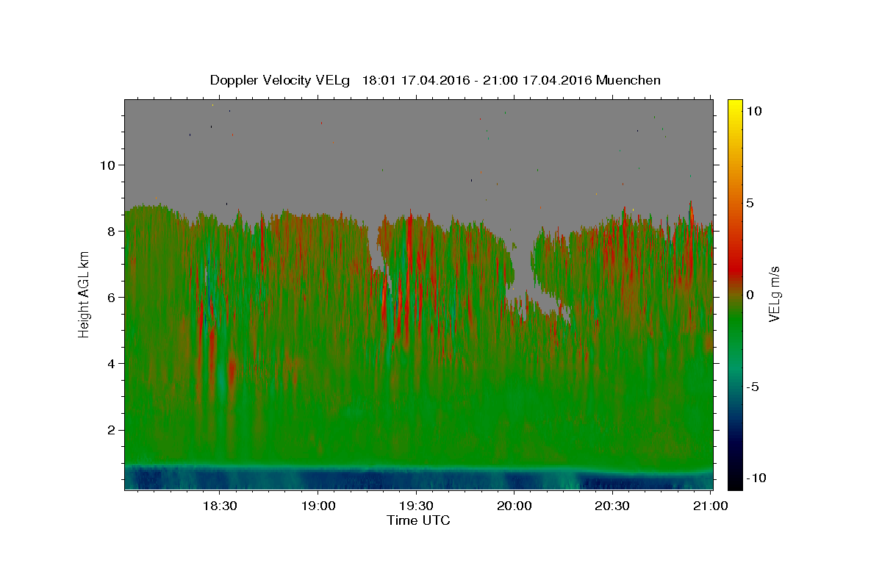Viewport: 882px width, 588px height.
Task: Click the 'Muenchen' location text in title
Action: (x=628, y=80)
